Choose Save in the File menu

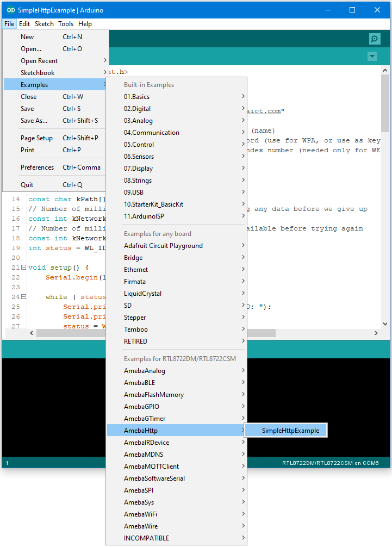55,109
